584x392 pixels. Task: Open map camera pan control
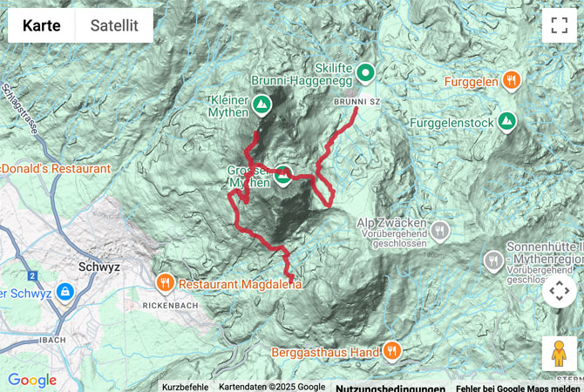point(559,290)
